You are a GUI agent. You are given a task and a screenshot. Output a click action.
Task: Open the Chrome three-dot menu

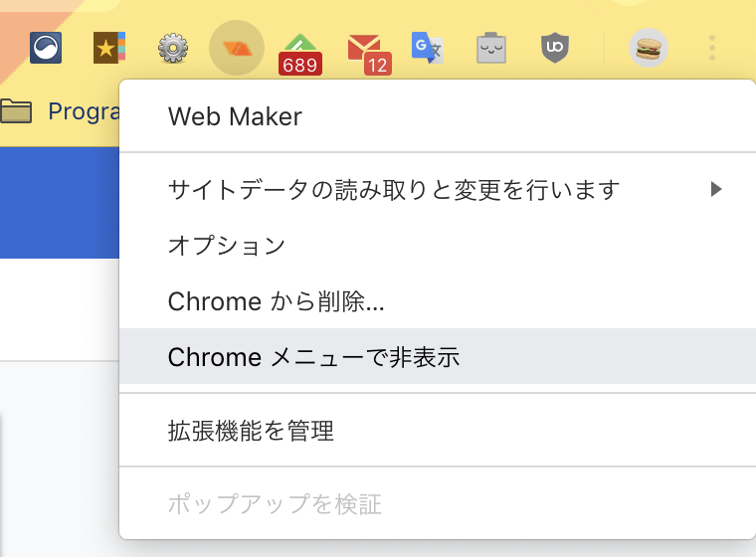(712, 48)
